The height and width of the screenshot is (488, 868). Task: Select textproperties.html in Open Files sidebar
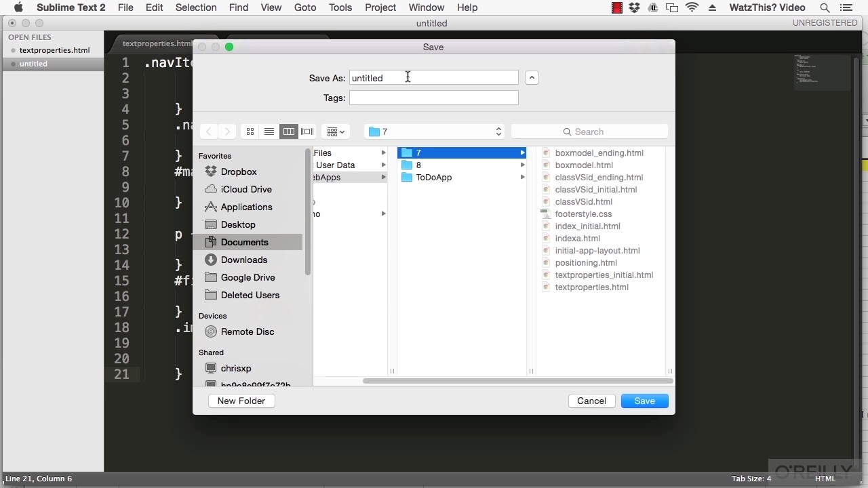[54, 50]
